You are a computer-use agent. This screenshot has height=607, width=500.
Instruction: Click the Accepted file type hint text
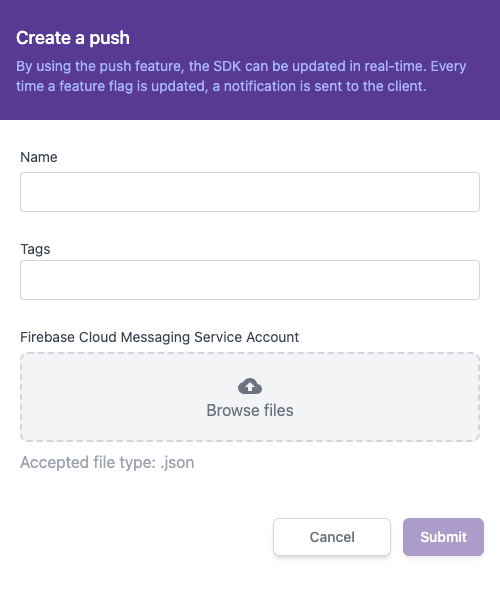click(x=107, y=463)
